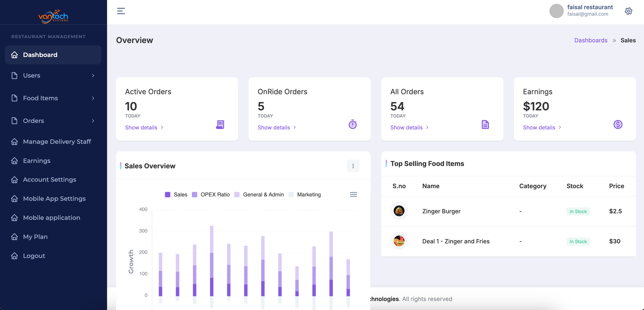
Task: Toggle the OPEX Ratio legend swatch
Action: (194, 194)
